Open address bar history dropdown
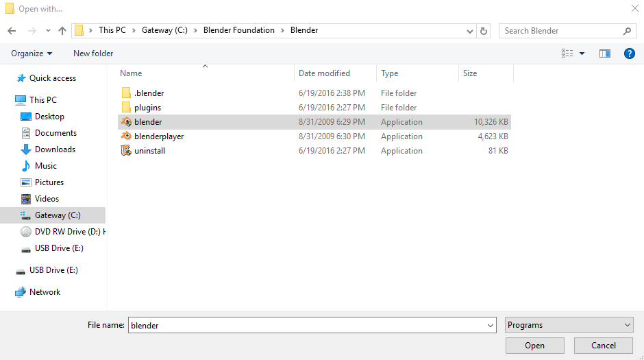 (x=470, y=32)
